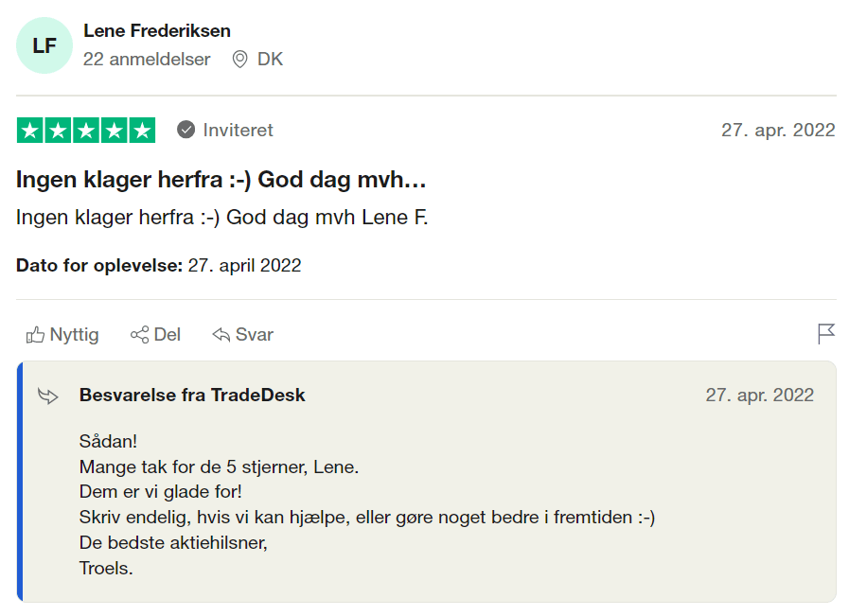849x616 pixels.
Task: Open Lene Frederiksen's profile name
Action: tap(157, 31)
